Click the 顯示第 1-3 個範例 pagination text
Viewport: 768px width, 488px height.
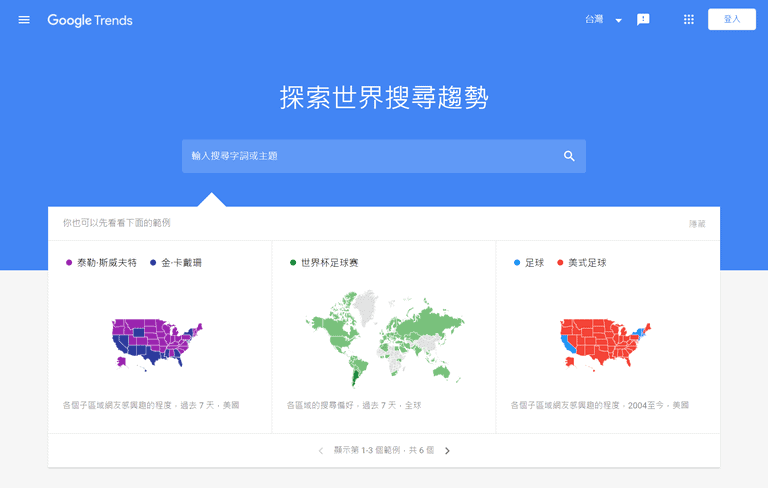[384, 450]
